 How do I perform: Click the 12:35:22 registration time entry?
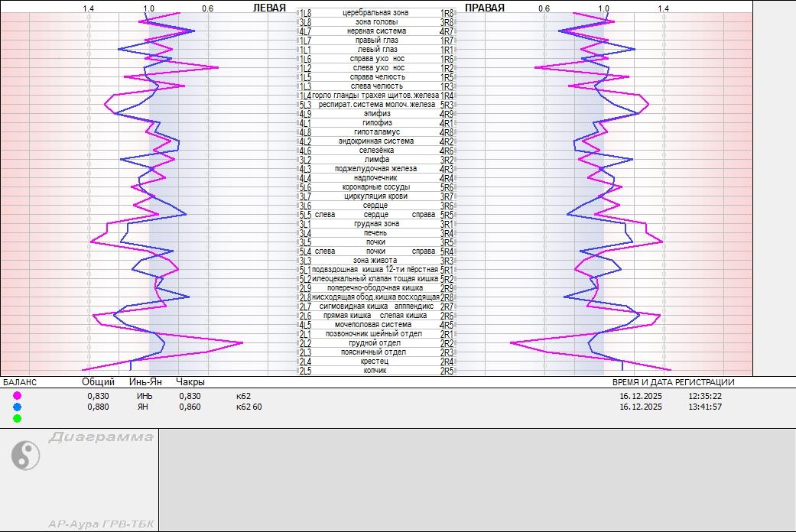tap(705, 396)
